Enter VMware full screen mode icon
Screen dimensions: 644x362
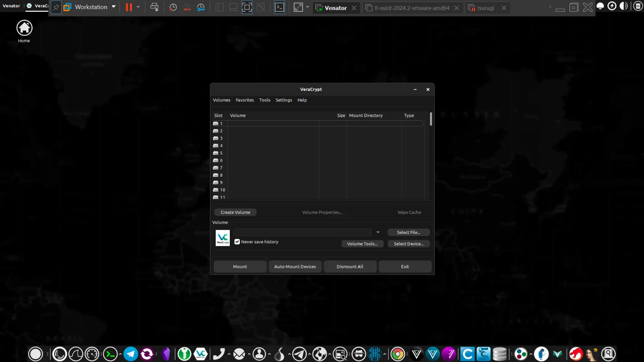point(247,7)
